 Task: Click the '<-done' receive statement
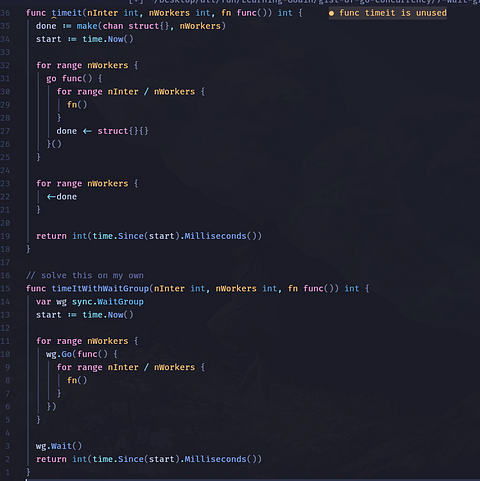click(62, 197)
